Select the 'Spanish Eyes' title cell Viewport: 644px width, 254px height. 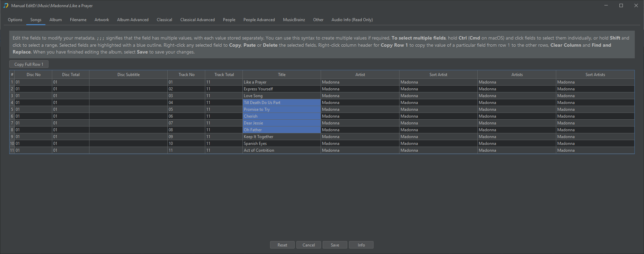(282, 144)
